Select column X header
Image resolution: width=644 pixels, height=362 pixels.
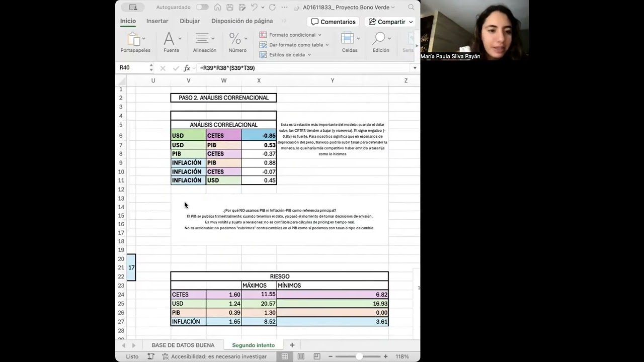coord(259,80)
